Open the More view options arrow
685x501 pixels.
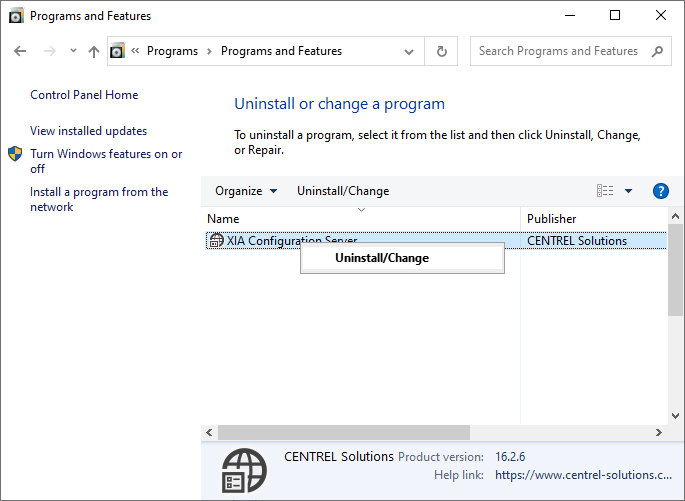coord(629,191)
